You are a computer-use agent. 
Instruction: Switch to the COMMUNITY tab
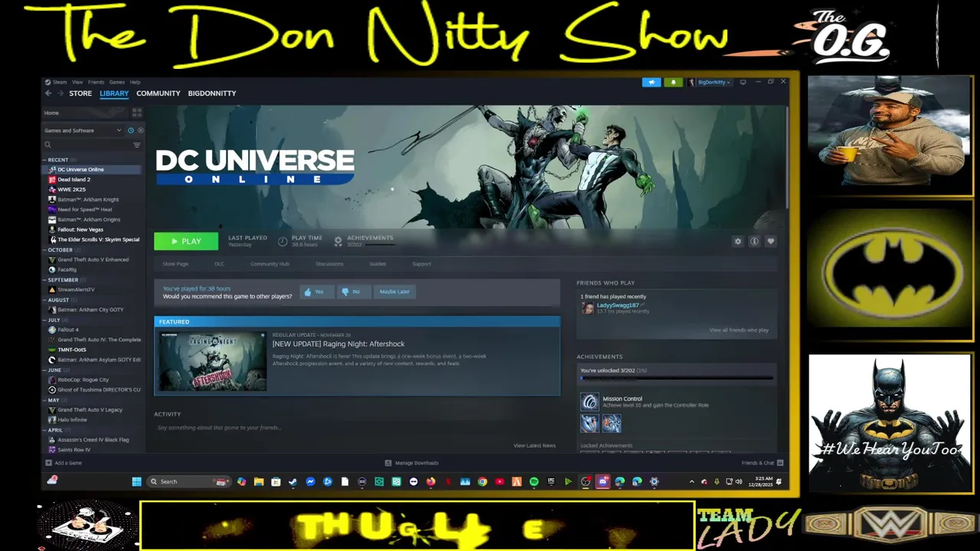click(x=158, y=93)
